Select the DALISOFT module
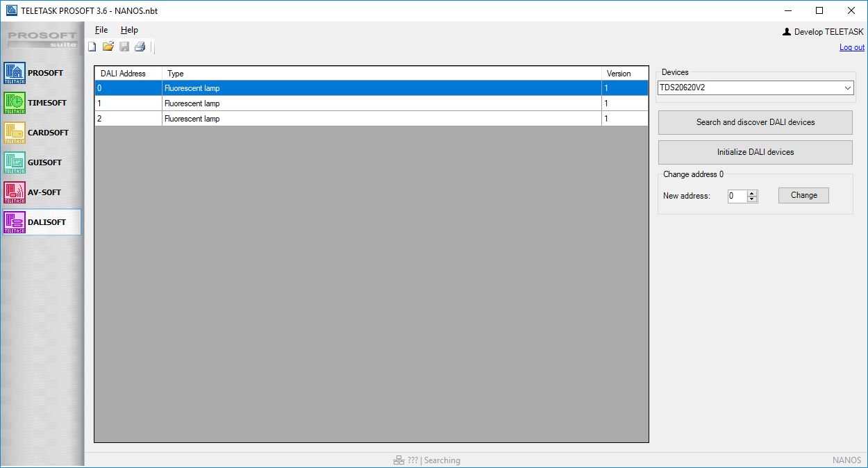Image resolution: width=868 pixels, height=468 pixels. [x=42, y=222]
